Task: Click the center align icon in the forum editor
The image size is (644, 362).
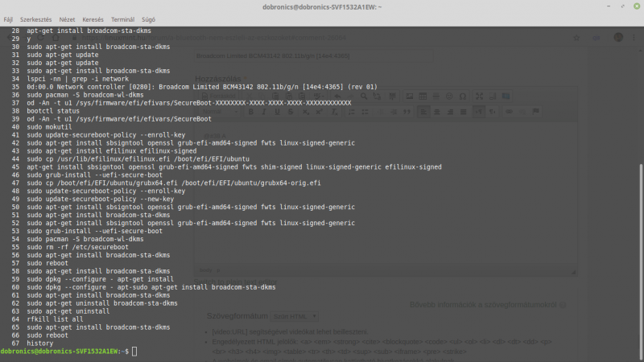Action: click(x=436, y=112)
